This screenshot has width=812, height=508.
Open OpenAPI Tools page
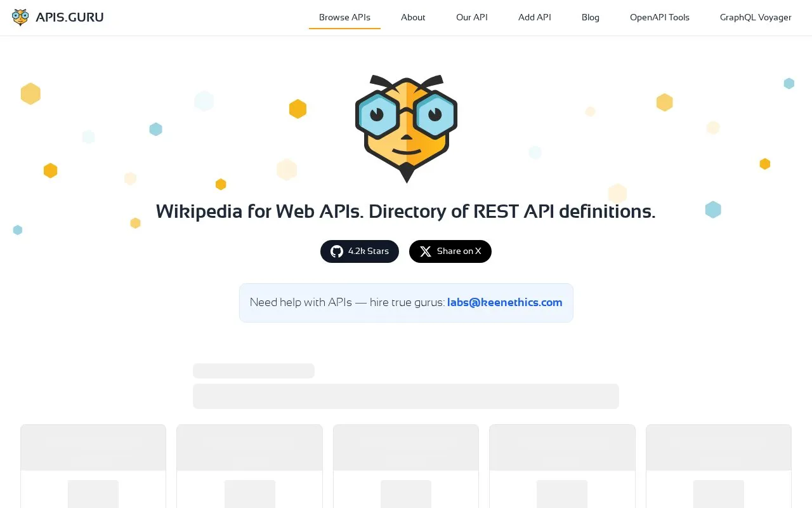660,17
